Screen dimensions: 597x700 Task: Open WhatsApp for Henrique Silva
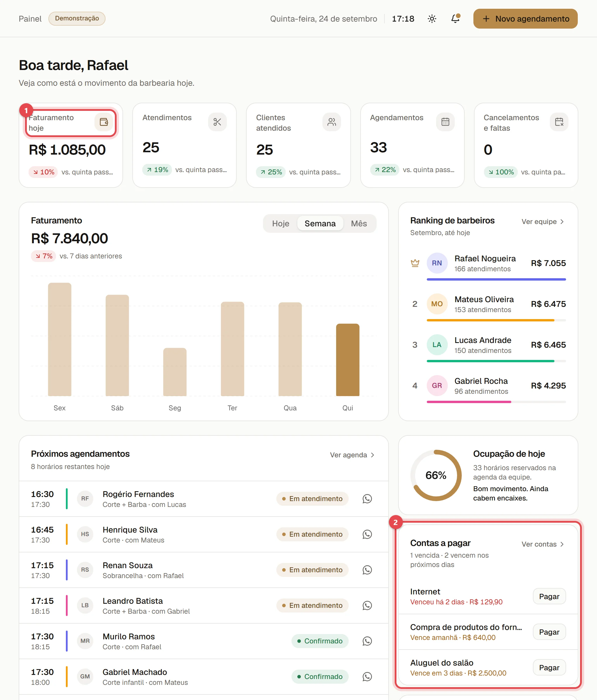tap(367, 534)
